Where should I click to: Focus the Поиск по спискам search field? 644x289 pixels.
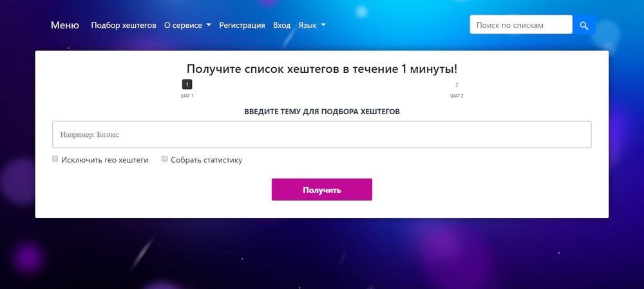[521, 25]
